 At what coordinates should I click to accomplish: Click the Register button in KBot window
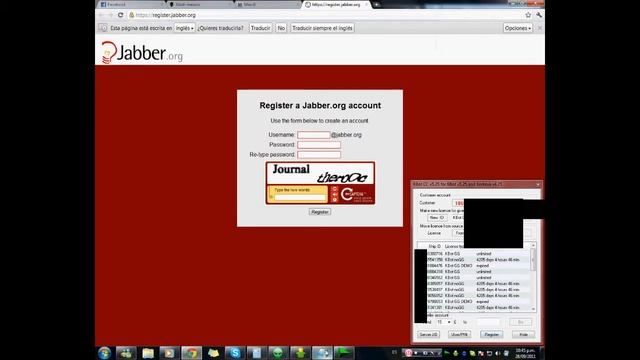491,334
